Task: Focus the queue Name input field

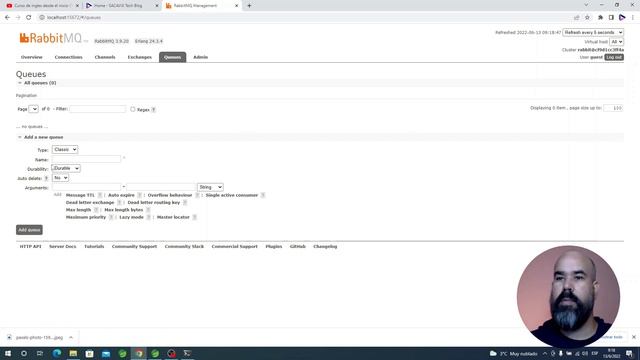Action: [86, 159]
